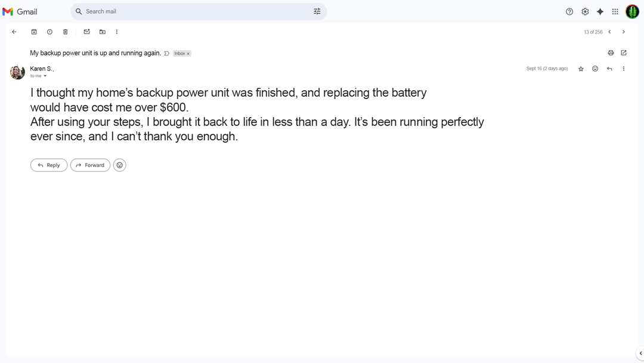
Task: Report this email as spam
Action: click(x=49, y=32)
